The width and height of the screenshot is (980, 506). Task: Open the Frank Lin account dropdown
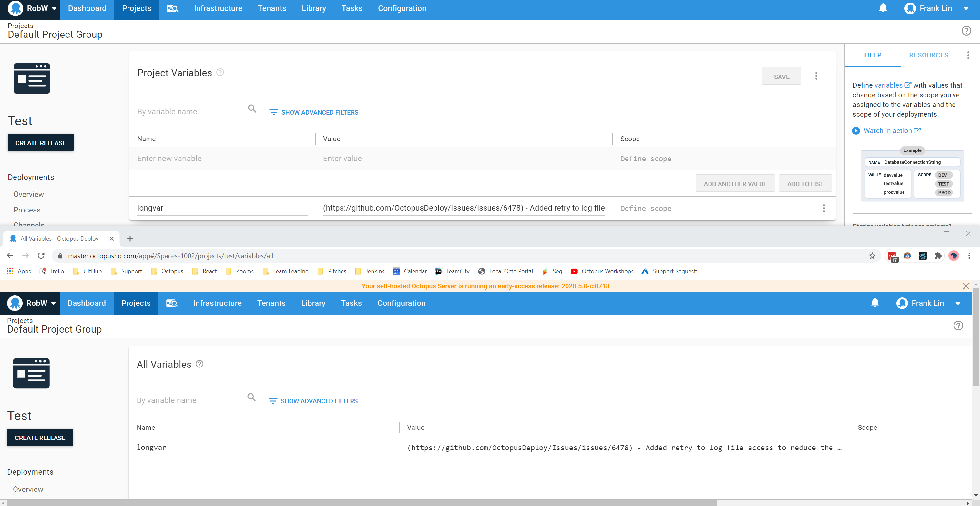[966, 8]
